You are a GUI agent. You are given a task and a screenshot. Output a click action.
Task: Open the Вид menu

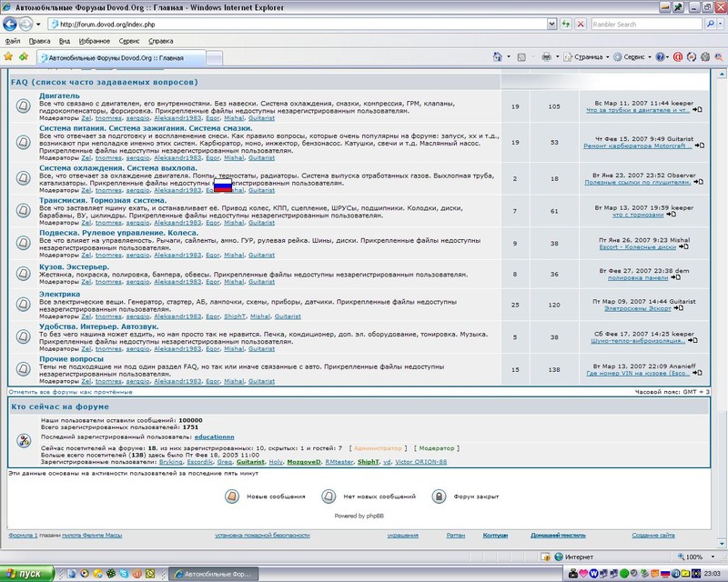coord(65,41)
